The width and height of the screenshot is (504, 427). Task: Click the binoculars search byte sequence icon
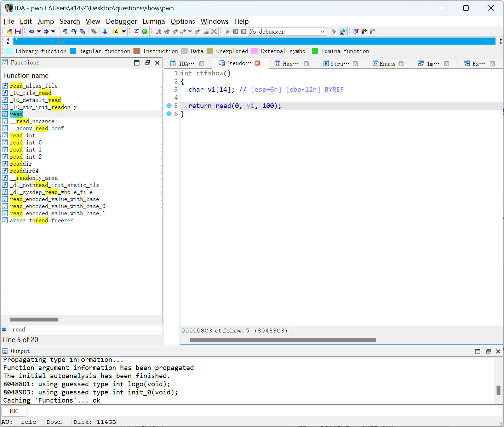coord(82,32)
